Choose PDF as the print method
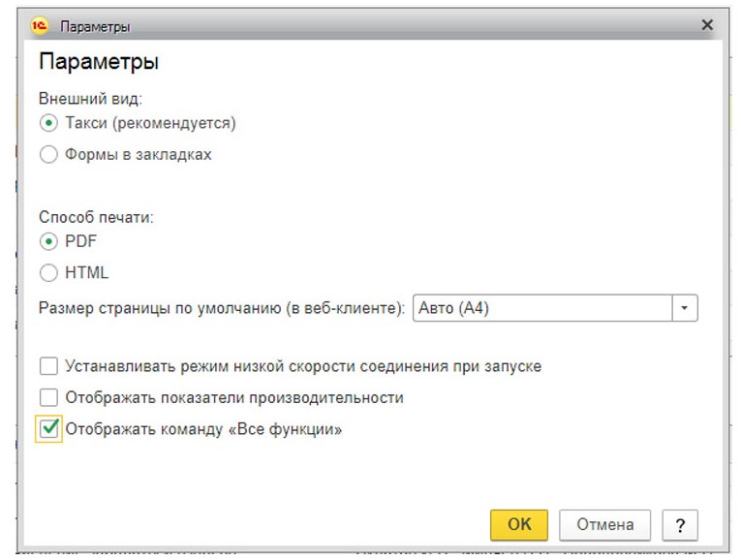Image resolution: width=741 pixels, height=560 pixels. coord(48,241)
